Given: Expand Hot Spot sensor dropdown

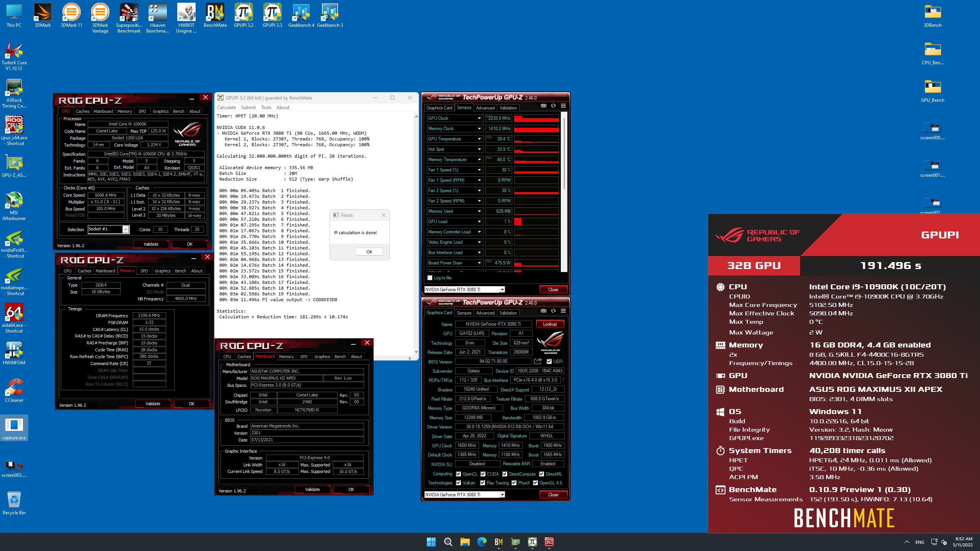Looking at the screenshot, I should tap(479, 149).
